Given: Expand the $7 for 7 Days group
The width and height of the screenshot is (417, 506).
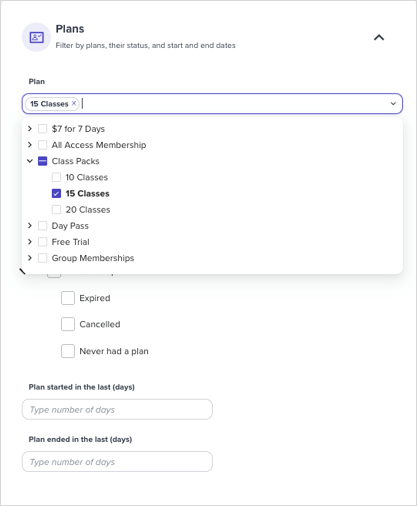Looking at the screenshot, I should pos(30,129).
